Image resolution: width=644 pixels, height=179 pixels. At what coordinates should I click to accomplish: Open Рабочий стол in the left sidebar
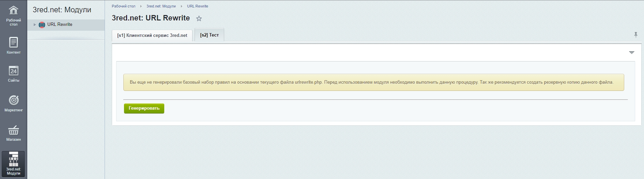tap(13, 15)
